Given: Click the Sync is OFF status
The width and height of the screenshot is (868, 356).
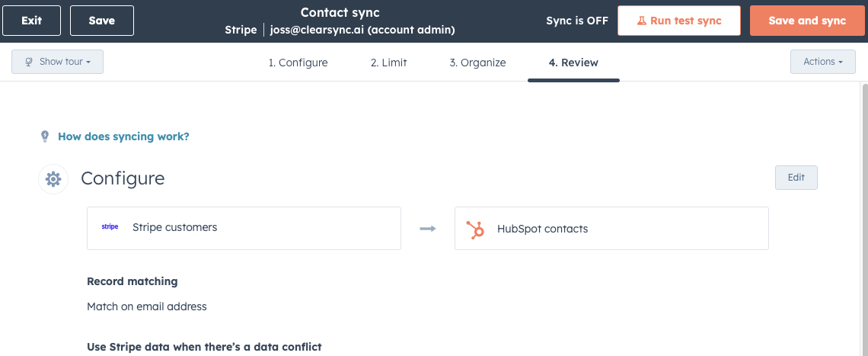Looking at the screenshot, I should tap(577, 21).
